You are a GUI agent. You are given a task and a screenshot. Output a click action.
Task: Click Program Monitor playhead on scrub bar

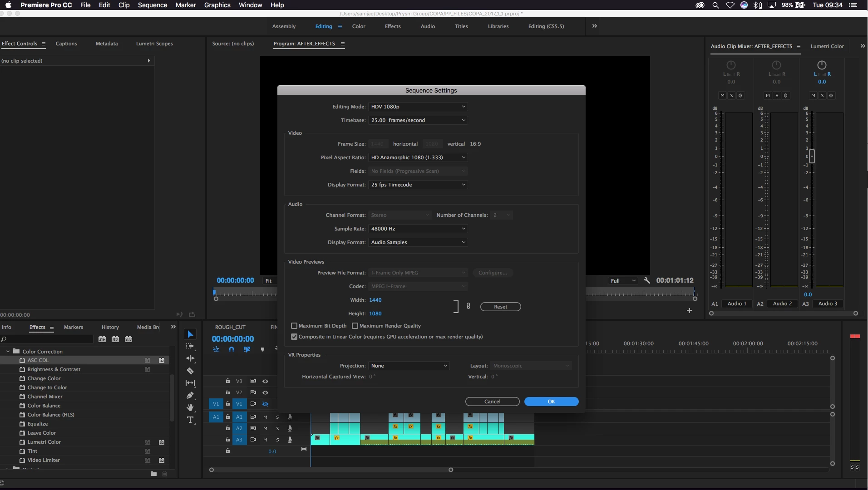tap(214, 293)
